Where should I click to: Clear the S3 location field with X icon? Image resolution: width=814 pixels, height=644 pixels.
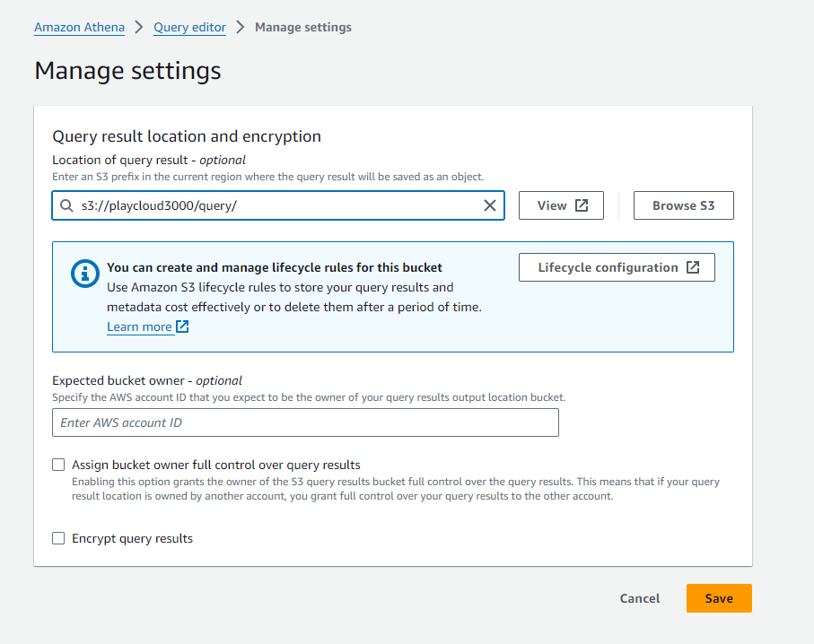[489, 205]
